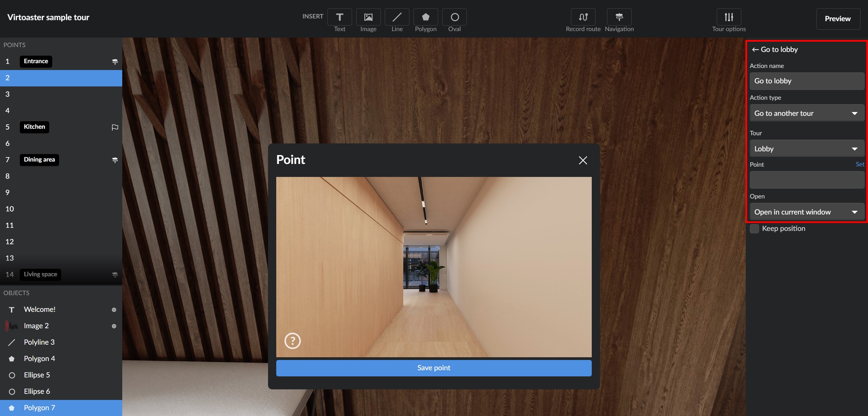Open the Navigation tool
Viewport: 868px width, 416px height.
click(619, 17)
